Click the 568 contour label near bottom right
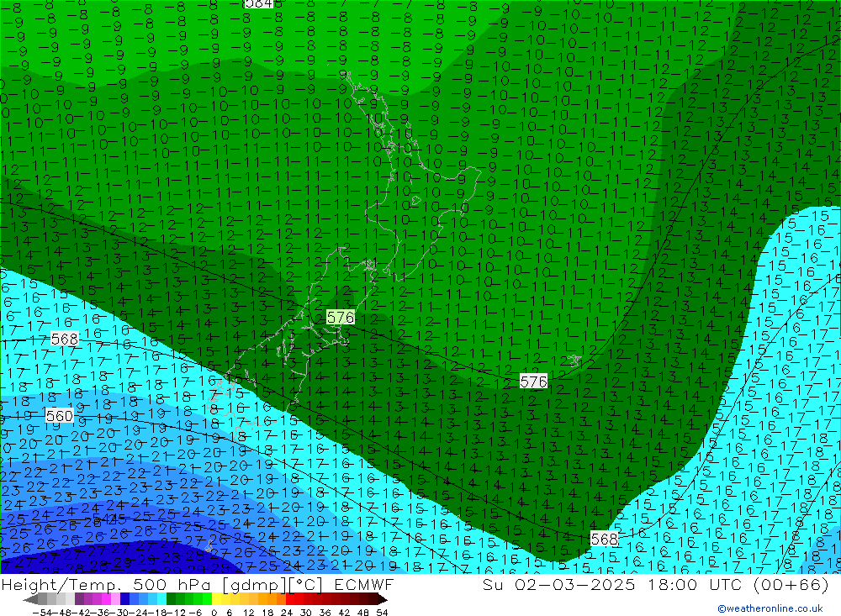This screenshot has width=841, height=616. click(x=605, y=539)
